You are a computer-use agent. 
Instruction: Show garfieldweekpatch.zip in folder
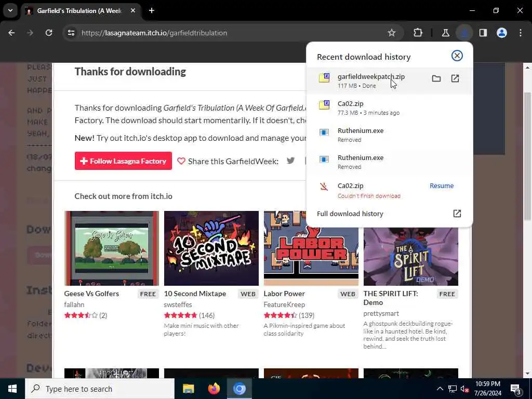coord(436,79)
